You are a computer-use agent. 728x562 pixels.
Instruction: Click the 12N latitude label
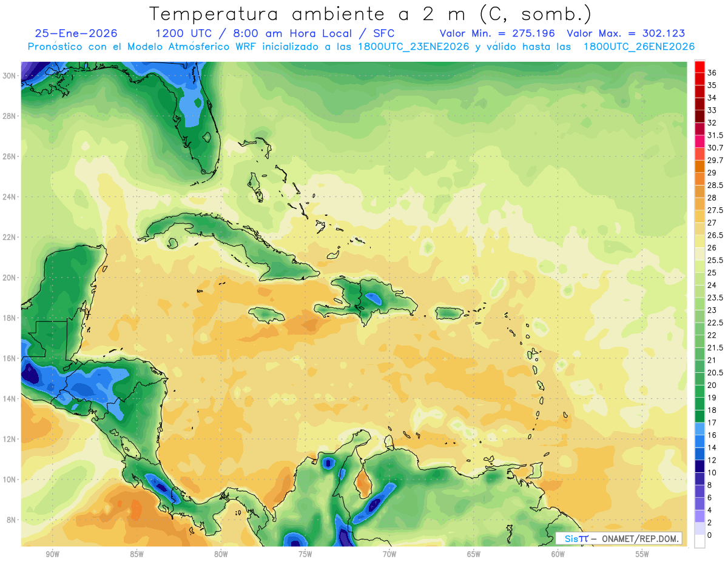tap(10, 439)
